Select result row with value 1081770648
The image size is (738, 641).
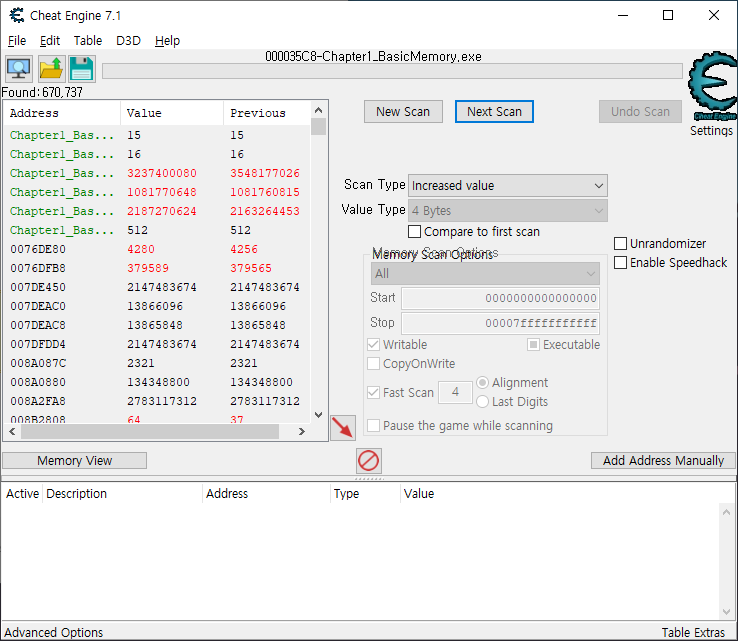click(157, 192)
